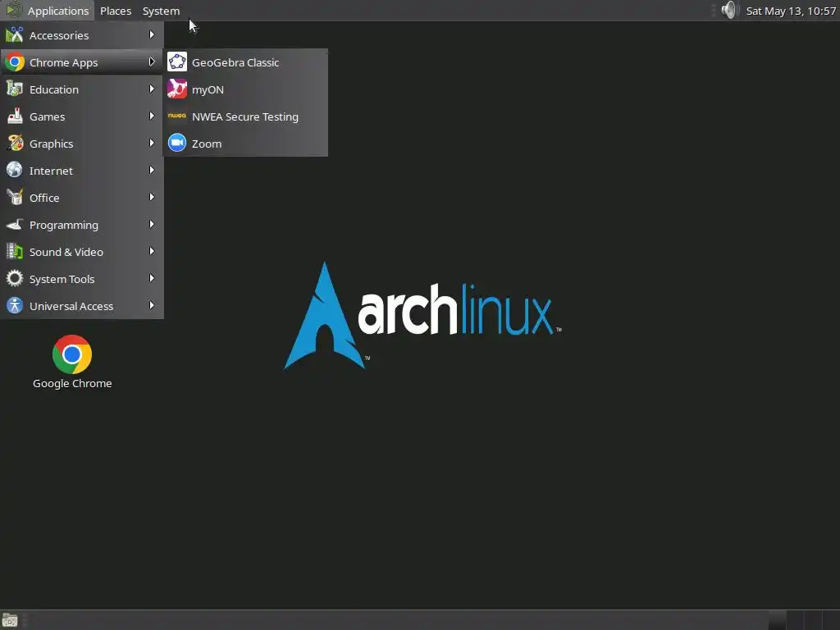
Task: Expand the Office submenu arrow
Action: pyautogui.click(x=152, y=197)
